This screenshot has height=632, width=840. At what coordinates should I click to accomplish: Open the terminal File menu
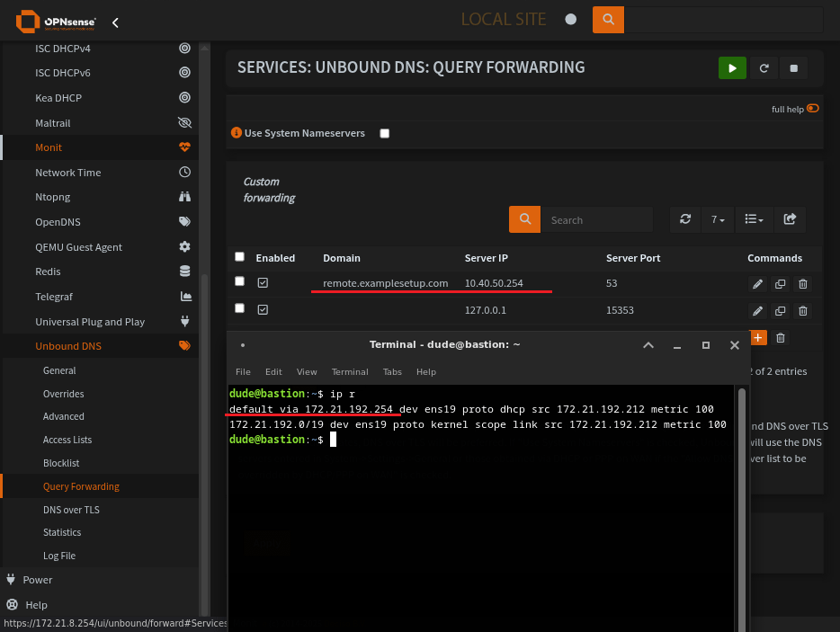(243, 371)
